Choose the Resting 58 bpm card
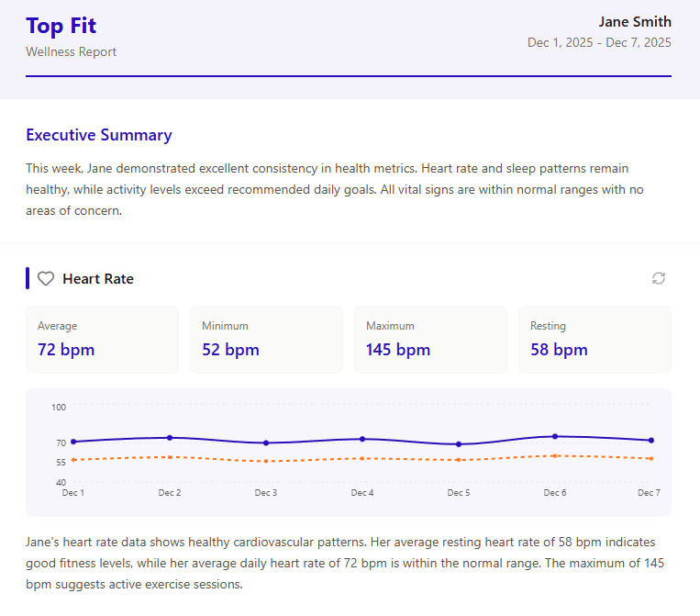The image size is (700, 616). click(x=594, y=340)
